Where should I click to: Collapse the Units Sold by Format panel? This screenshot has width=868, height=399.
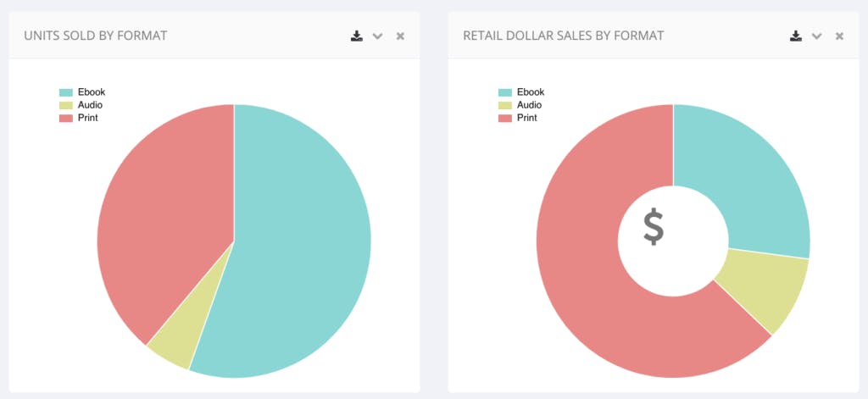point(377,36)
